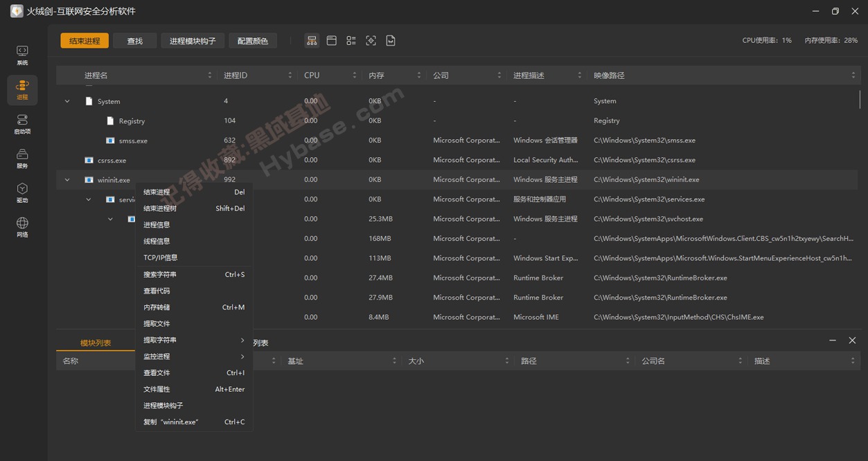868x461 pixels.
Task: Collapse the wininit.exe tree node
Action: click(67, 180)
